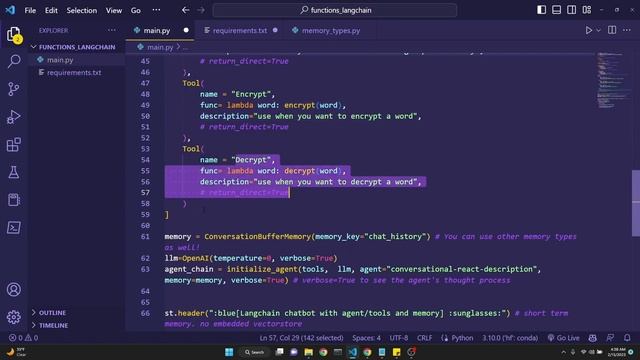Open the notebook icon view in activity bar

(14, 200)
